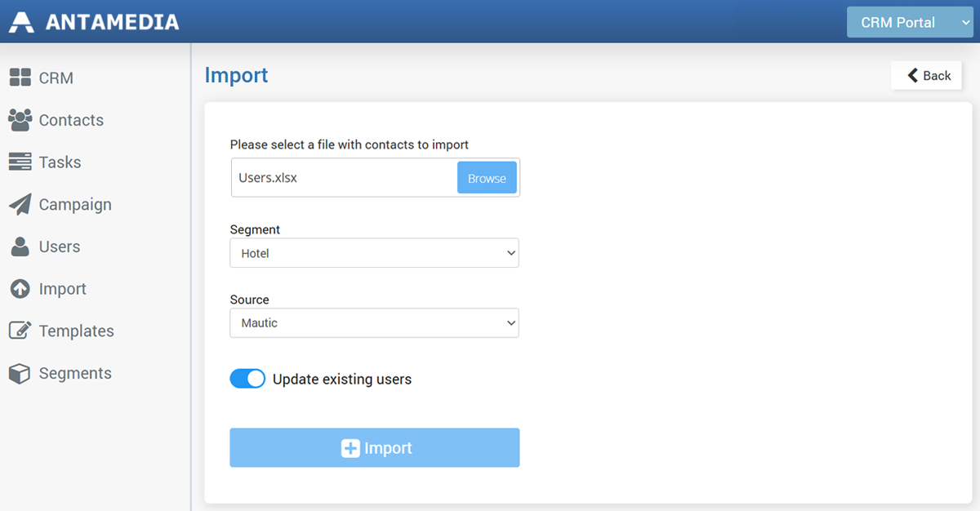
Task: Click the Tasks list icon
Action: click(20, 162)
